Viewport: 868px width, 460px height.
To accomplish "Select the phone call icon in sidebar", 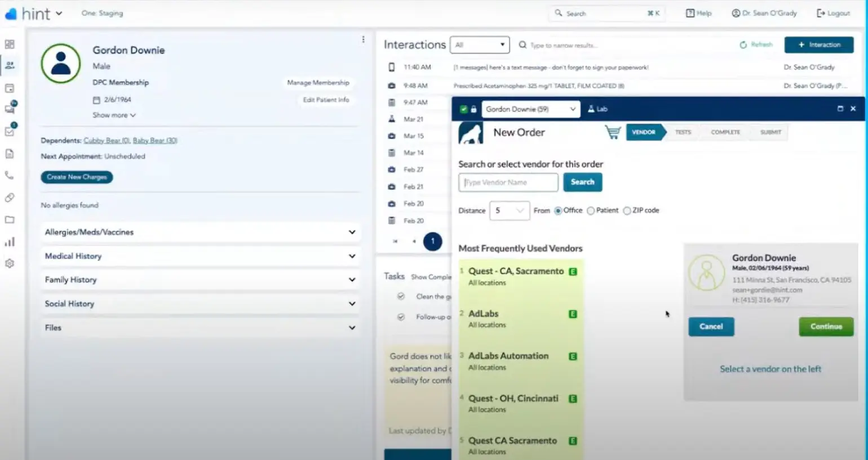I will 10,175.
